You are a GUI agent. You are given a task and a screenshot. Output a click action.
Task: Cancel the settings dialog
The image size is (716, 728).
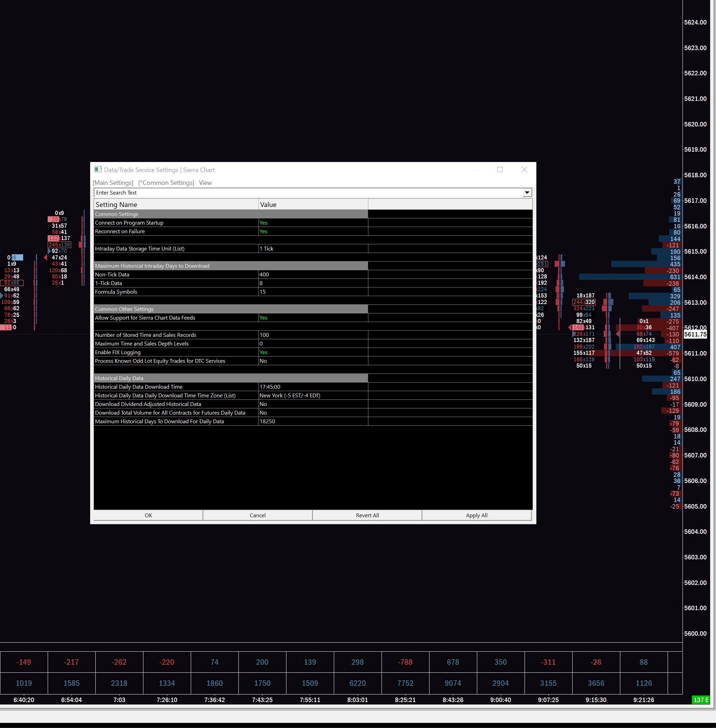tap(257, 515)
